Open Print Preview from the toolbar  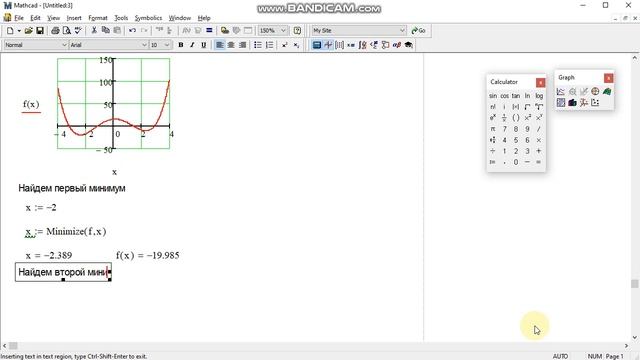click(67, 31)
